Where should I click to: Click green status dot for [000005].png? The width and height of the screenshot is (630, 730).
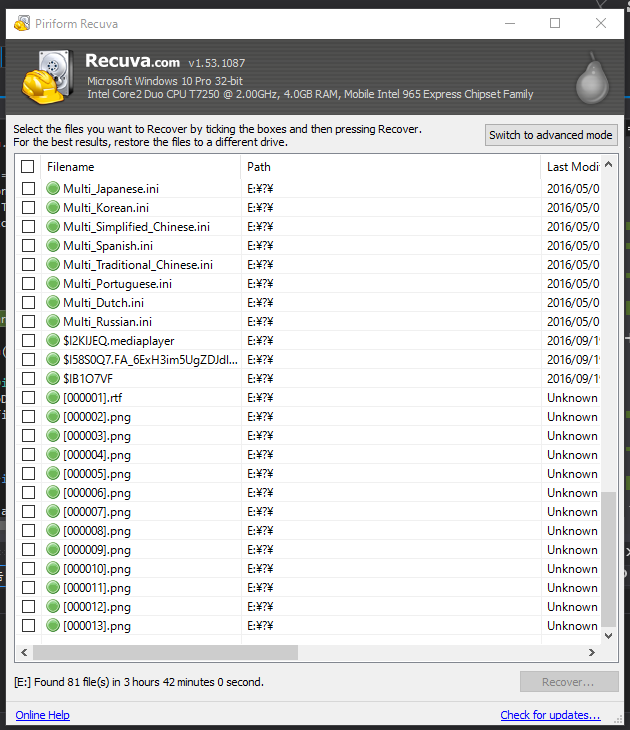[53, 473]
